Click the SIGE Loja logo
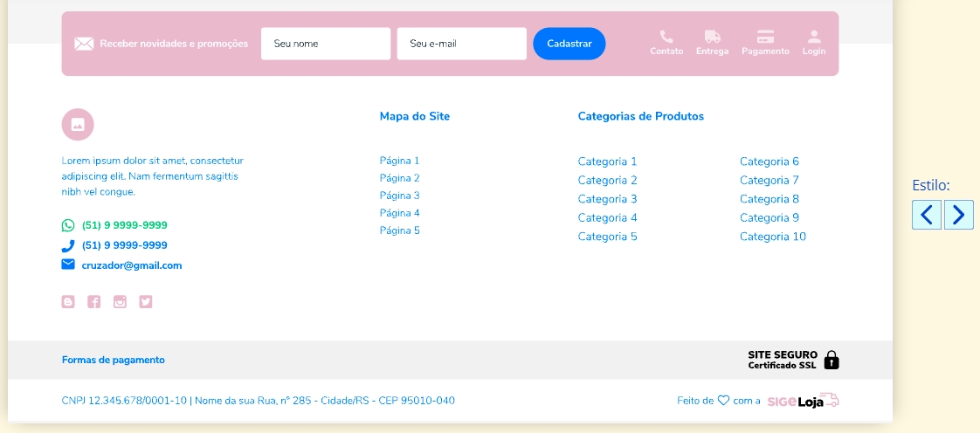The image size is (980, 433). 803,401
